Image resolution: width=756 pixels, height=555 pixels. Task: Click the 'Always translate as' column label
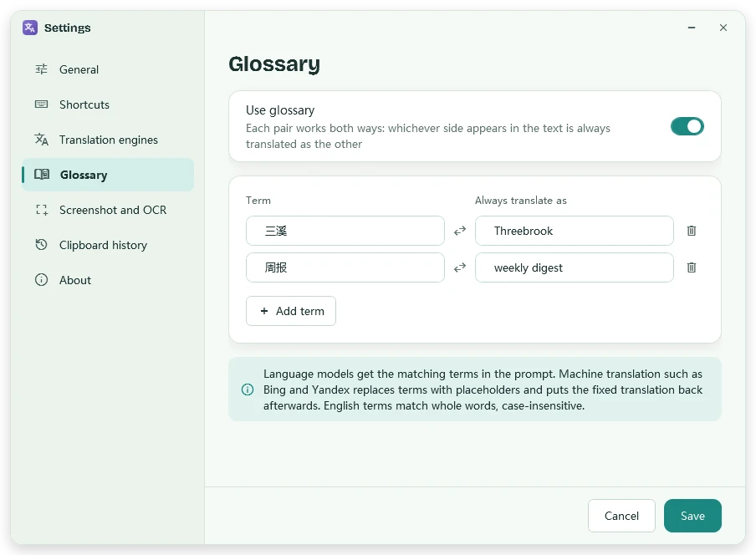pyautogui.click(x=521, y=201)
